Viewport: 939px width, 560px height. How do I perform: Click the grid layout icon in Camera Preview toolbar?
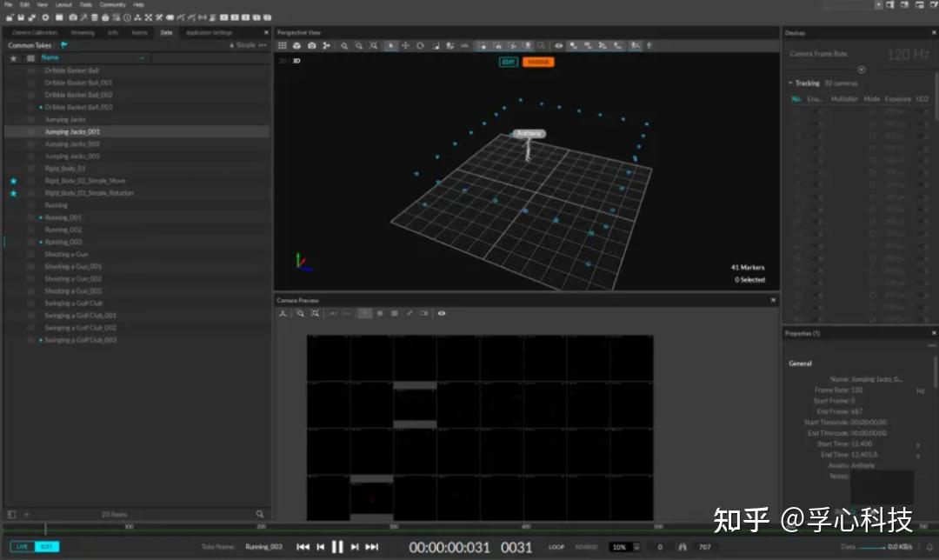[395, 313]
